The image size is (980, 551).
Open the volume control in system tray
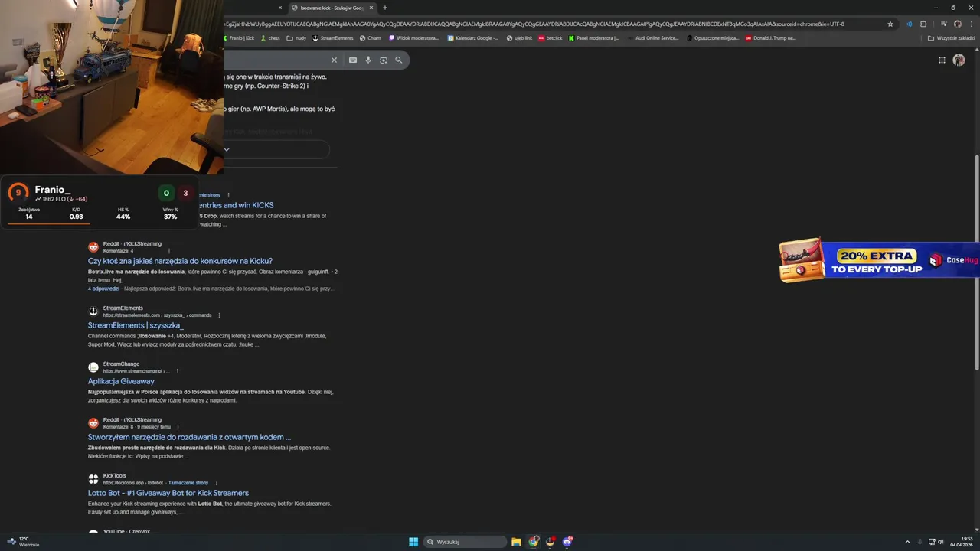coord(942,542)
